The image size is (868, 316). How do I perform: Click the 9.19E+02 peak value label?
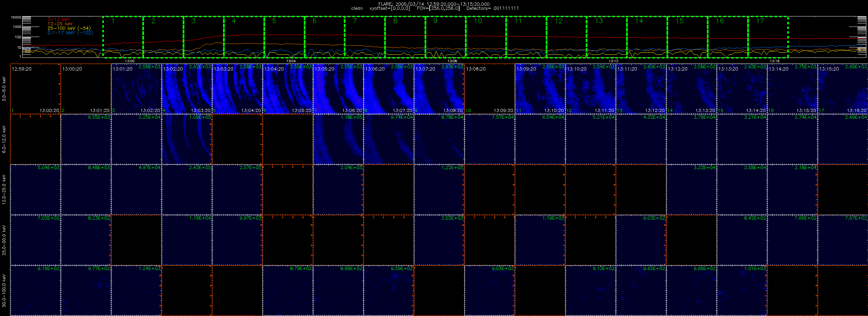click(48, 268)
